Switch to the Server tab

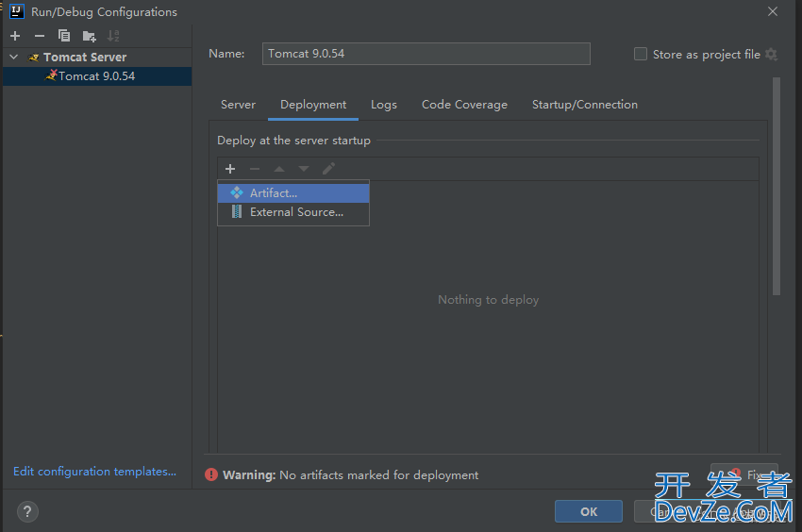(x=238, y=105)
